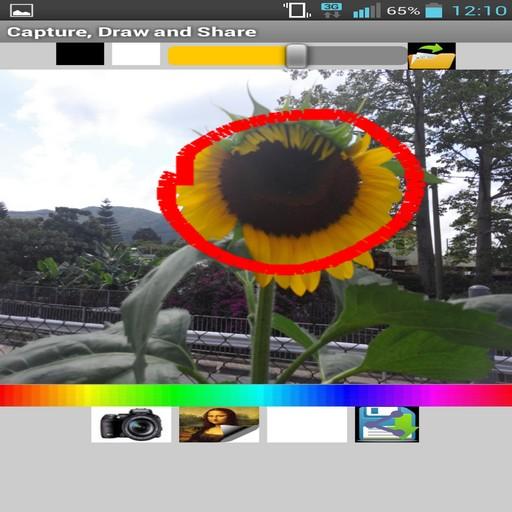Tap the camera capture icon
The height and width of the screenshot is (512, 512).
131,425
